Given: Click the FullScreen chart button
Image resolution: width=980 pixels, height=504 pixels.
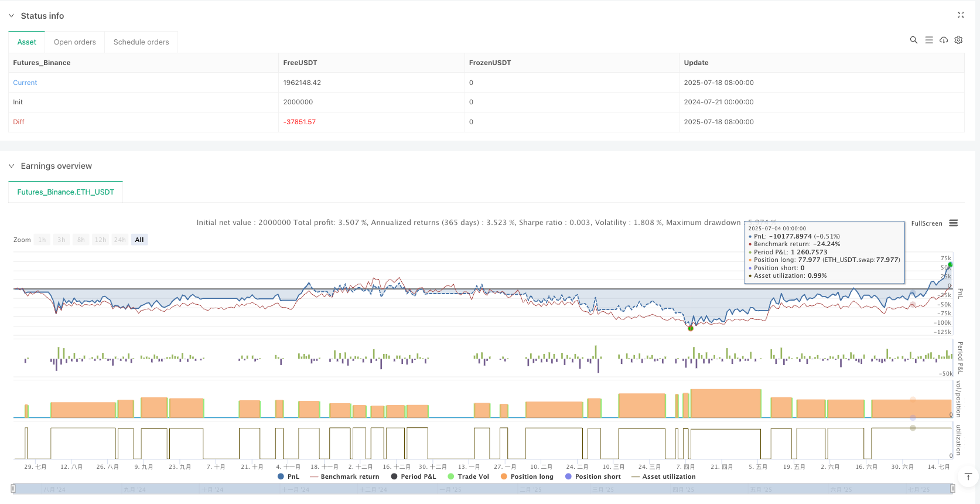Looking at the screenshot, I should 926,223.
